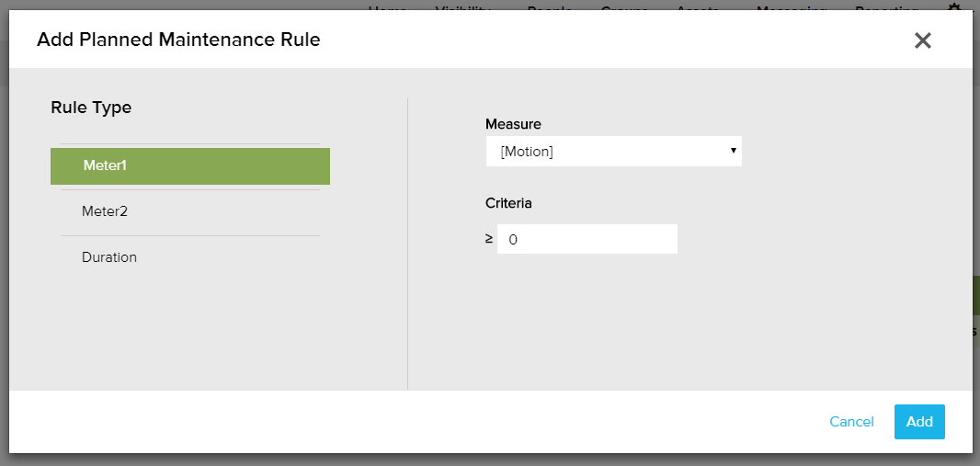Open the Visibility menu
The image size is (980, 466).
(462, 8)
